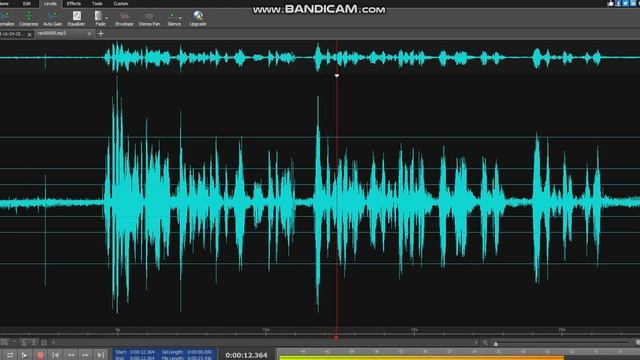Open the Tools tab
This screenshot has height=360, width=640.
pos(97,4)
